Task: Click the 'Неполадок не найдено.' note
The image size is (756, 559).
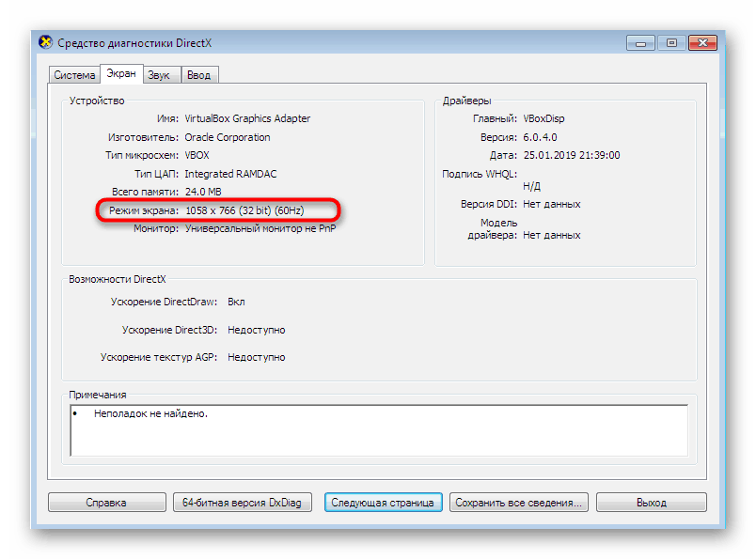Action: click(150, 413)
